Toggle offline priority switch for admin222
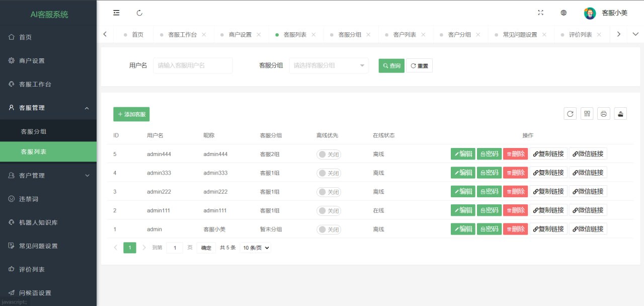The width and height of the screenshot is (644, 306). pyautogui.click(x=329, y=192)
